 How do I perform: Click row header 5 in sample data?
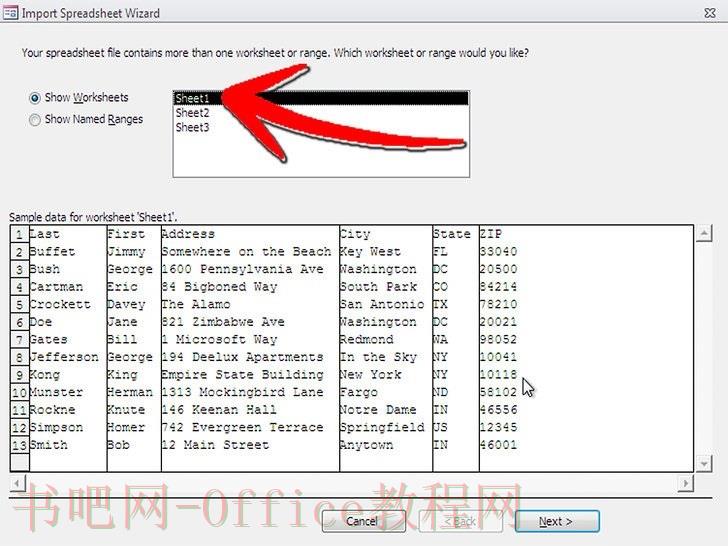20,305
